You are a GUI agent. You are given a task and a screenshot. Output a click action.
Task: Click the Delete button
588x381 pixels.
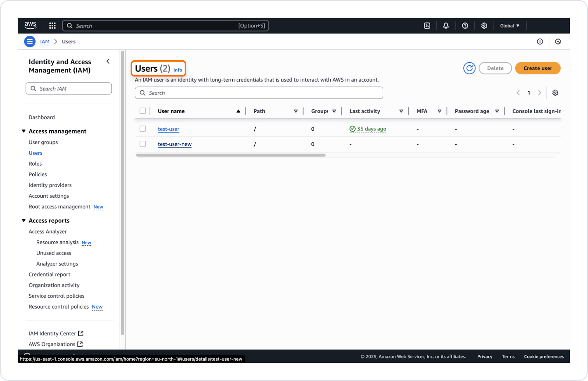click(x=495, y=68)
